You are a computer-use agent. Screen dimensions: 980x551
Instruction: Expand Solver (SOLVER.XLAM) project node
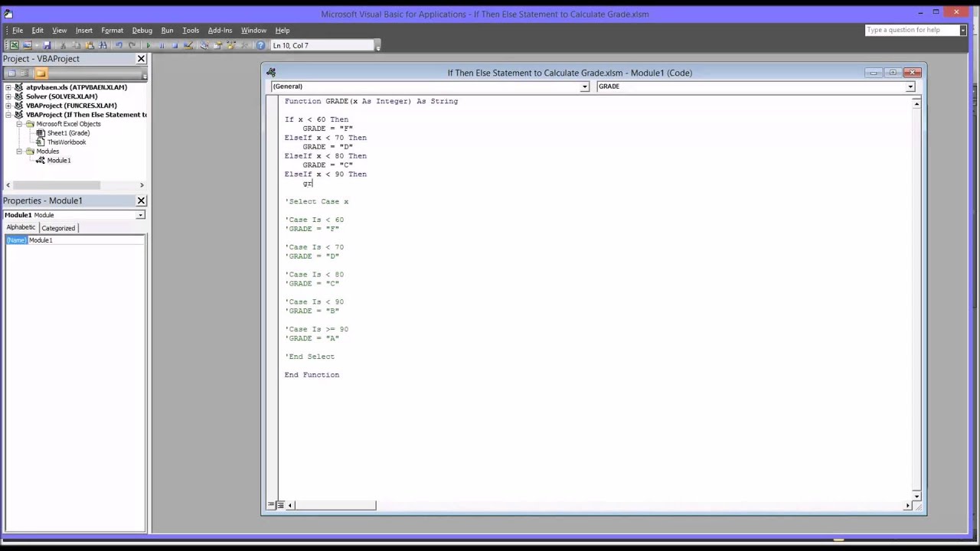[x=8, y=96]
